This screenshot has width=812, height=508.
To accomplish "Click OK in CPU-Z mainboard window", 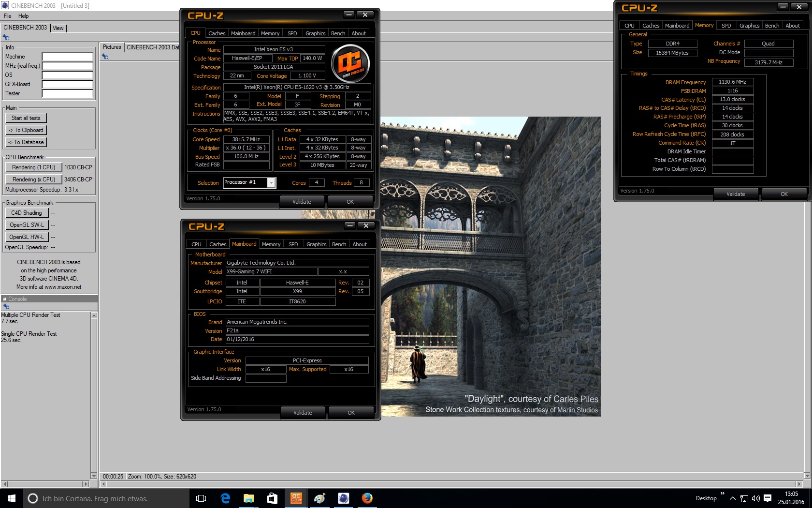I will (x=351, y=413).
